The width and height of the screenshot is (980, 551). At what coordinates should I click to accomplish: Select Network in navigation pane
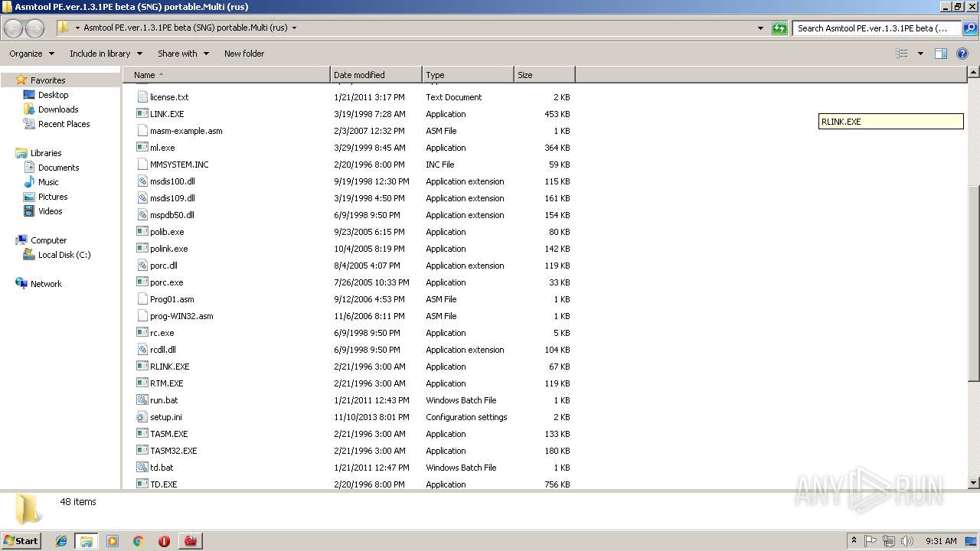[x=46, y=284]
